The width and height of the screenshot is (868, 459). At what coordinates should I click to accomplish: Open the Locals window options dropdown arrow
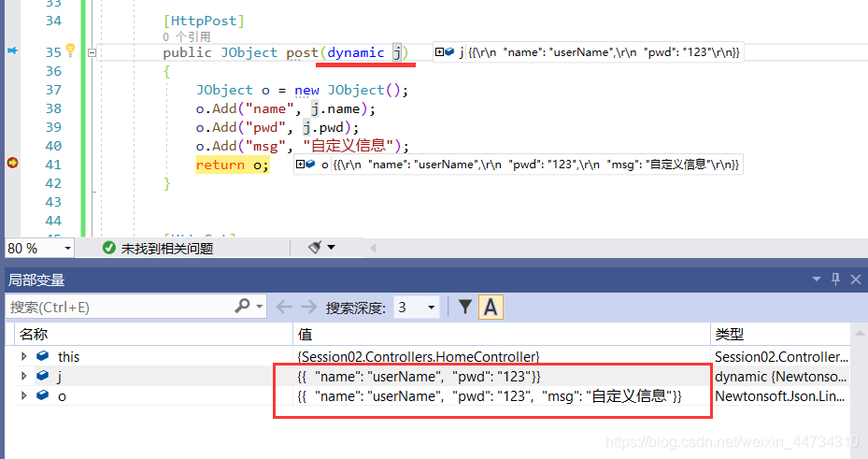pyautogui.click(x=816, y=280)
